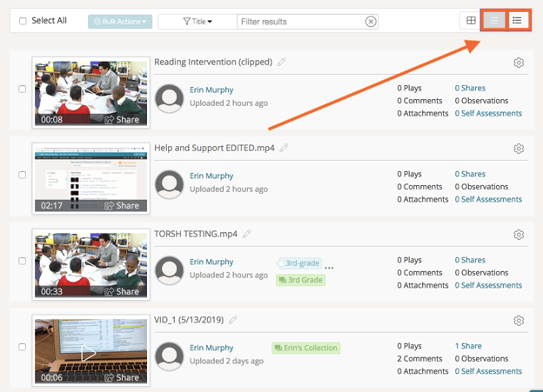Open the 3rd-grade tag on TORSH TESTING

click(299, 262)
